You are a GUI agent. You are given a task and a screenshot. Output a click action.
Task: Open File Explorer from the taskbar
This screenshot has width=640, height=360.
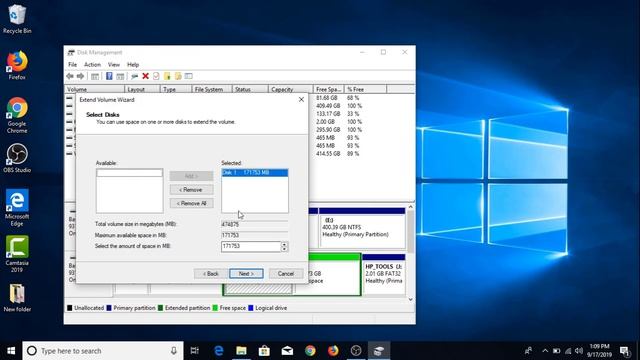[241, 351]
